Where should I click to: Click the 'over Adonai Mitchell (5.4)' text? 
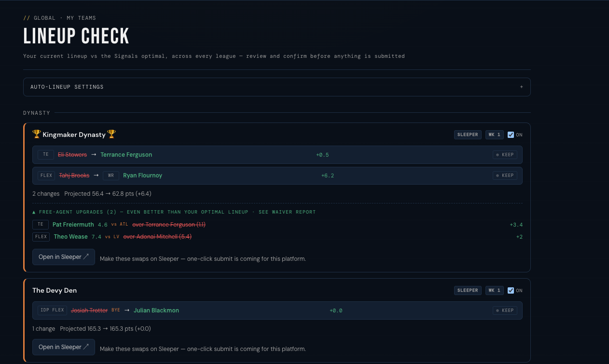tap(158, 237)
